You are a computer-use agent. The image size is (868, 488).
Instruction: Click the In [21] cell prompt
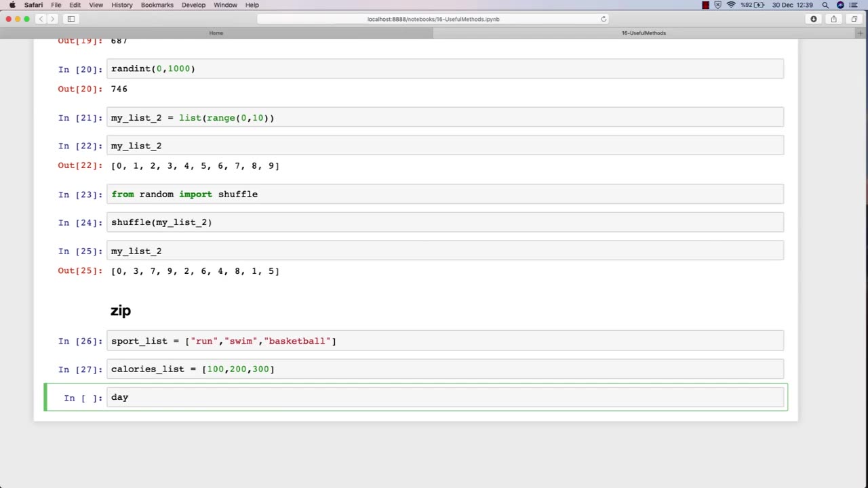[80, 118]
